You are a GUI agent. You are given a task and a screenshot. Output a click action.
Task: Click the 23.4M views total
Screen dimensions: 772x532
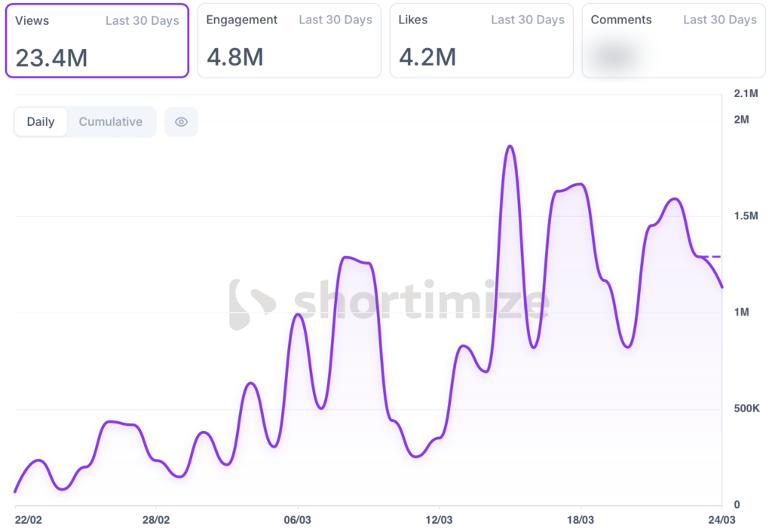coord(51,57)
